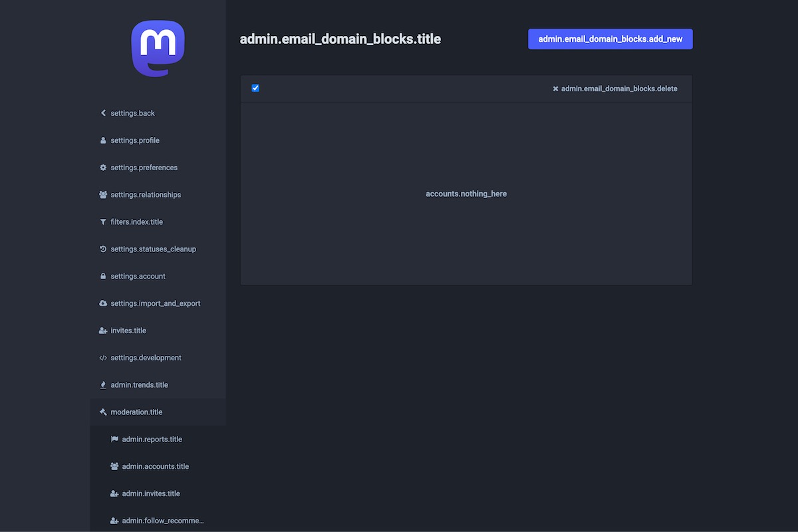Image resolution: width=798 pixels, height=532 pixels.
Task: Open the truncated admin.follow_recomme… item
Action: pos(162,521)
